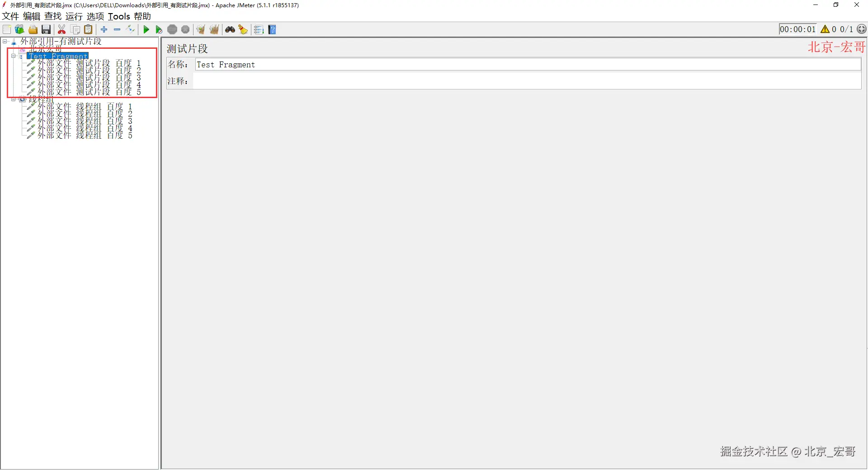868x470 pixels.
Task: Click the 名称 field with Test Fragment
Action: 528,65
